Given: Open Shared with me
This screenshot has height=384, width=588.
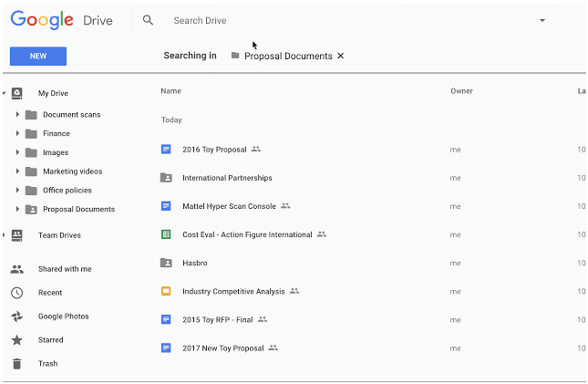Looking at the screenshot, I should pos(64,269).
